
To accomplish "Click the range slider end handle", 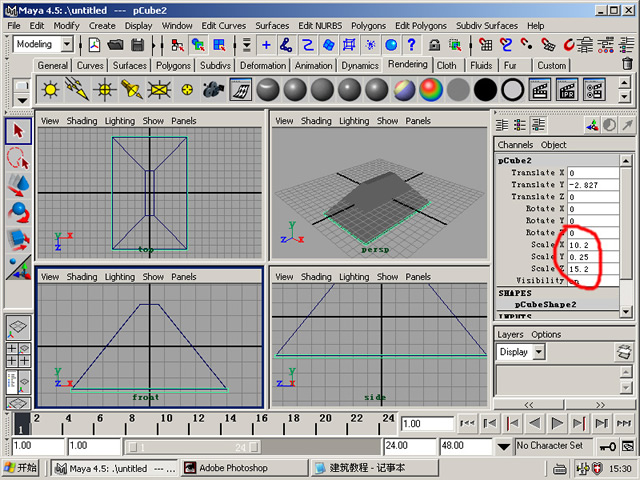I will (x=254, y=447).
